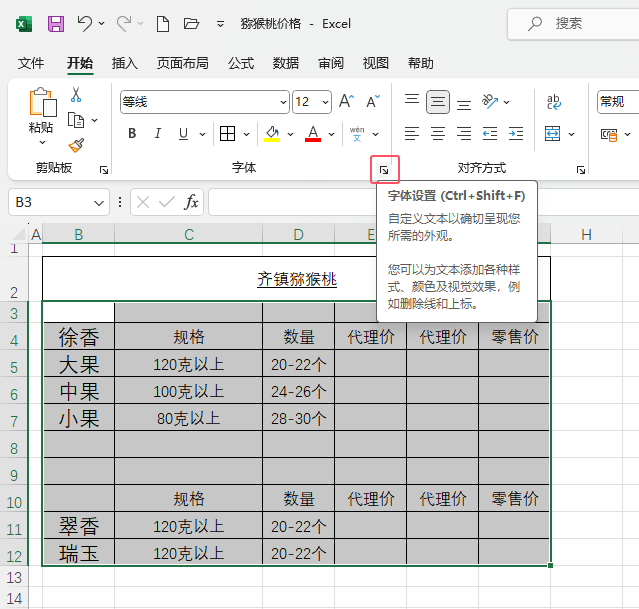
Task: Open the font name dropdown
Action: click(284, 102)
